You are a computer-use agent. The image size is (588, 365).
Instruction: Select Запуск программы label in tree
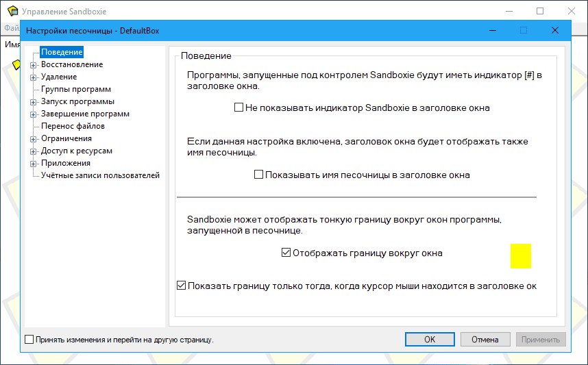pos(77,101)
